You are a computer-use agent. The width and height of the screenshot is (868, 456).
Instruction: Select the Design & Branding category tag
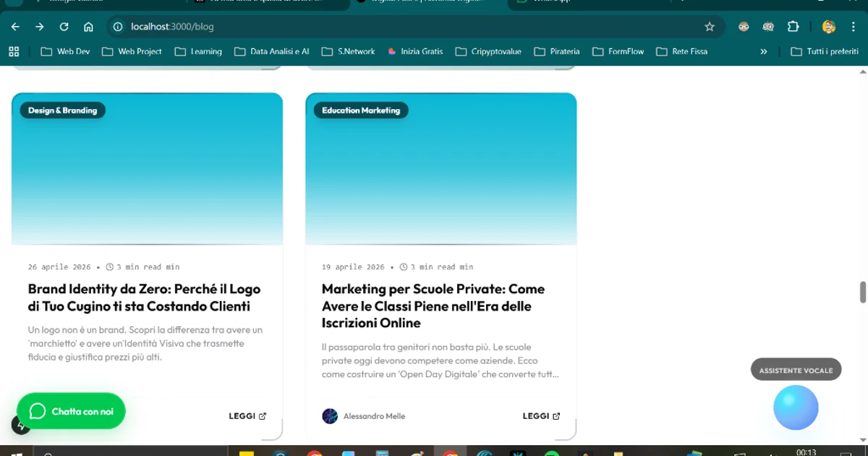pyautogui.click(x=62, y=110)
